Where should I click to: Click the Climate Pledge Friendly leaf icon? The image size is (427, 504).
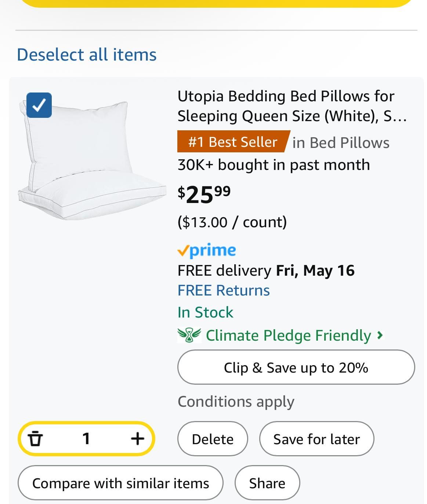click(189, 335)
